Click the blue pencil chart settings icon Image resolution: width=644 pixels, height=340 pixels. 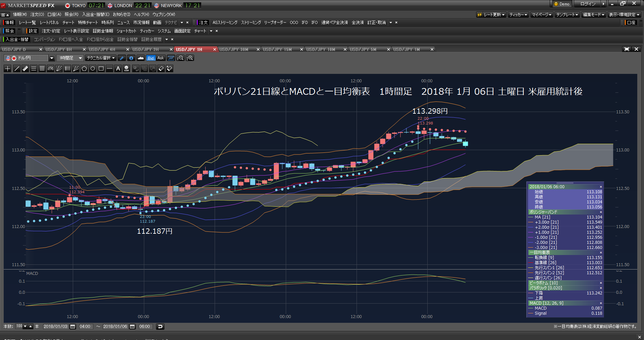pos(122,58)
